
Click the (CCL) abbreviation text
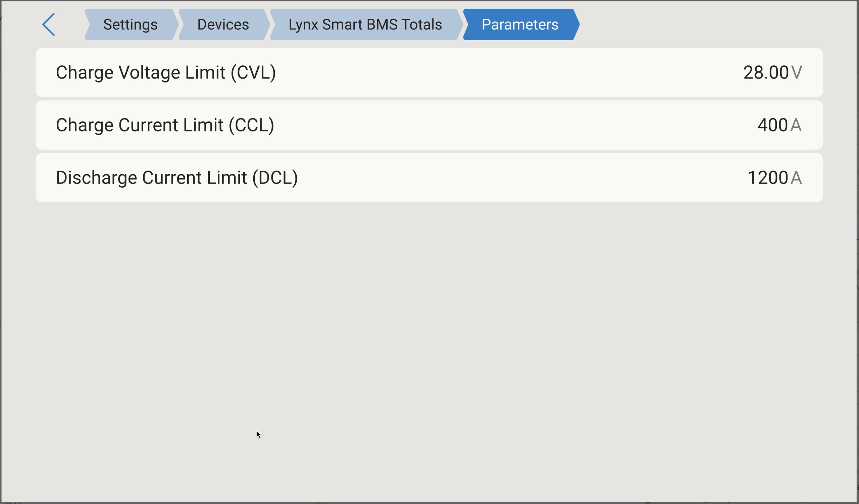[x=252, y=125]
